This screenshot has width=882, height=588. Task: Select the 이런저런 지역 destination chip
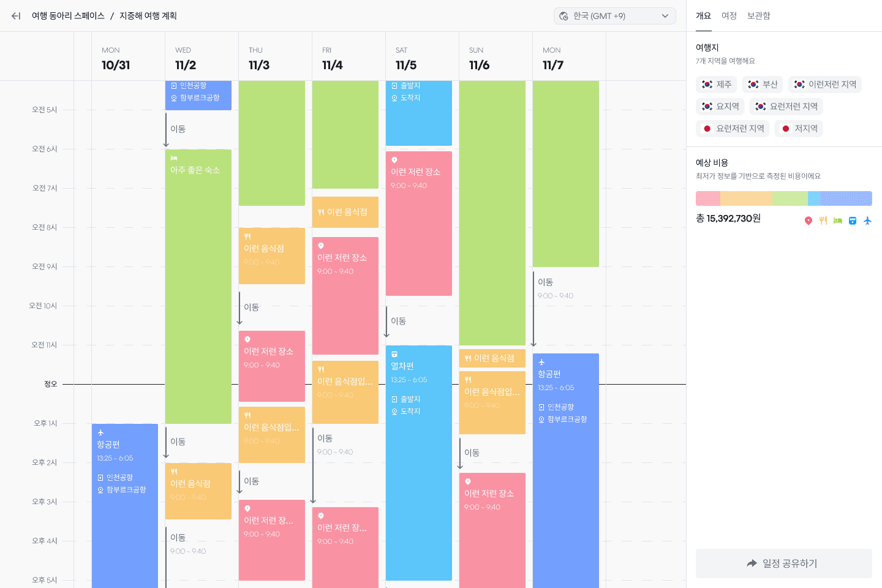tap(824, 85)
